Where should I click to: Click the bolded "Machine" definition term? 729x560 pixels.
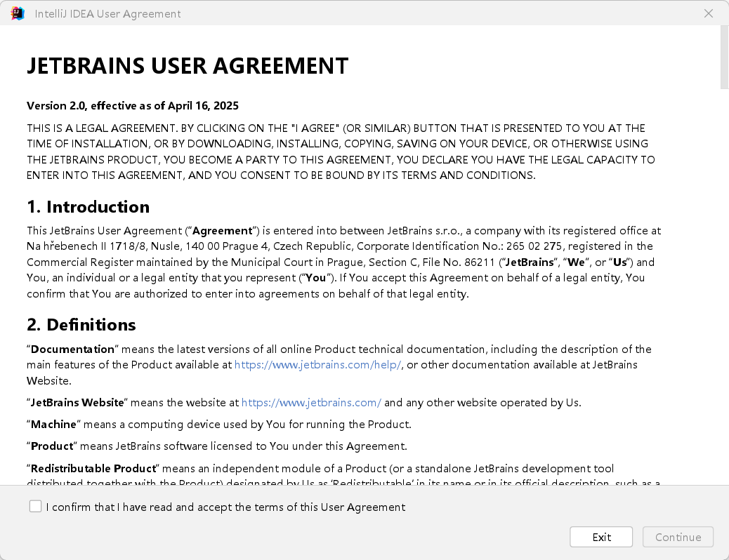(55, 424)
